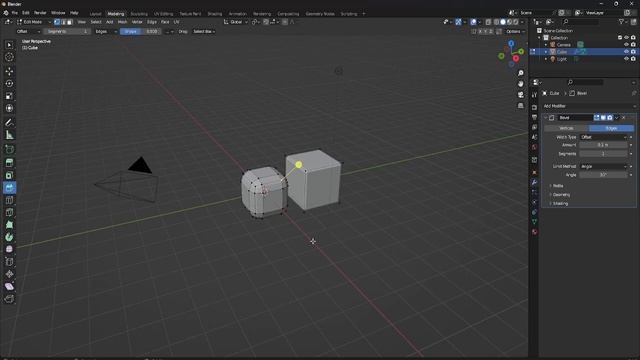Open the Vertex menu in viewport header
Image resolution: width=640 pixels, height=360 pixels.
[x=137, y=22]
